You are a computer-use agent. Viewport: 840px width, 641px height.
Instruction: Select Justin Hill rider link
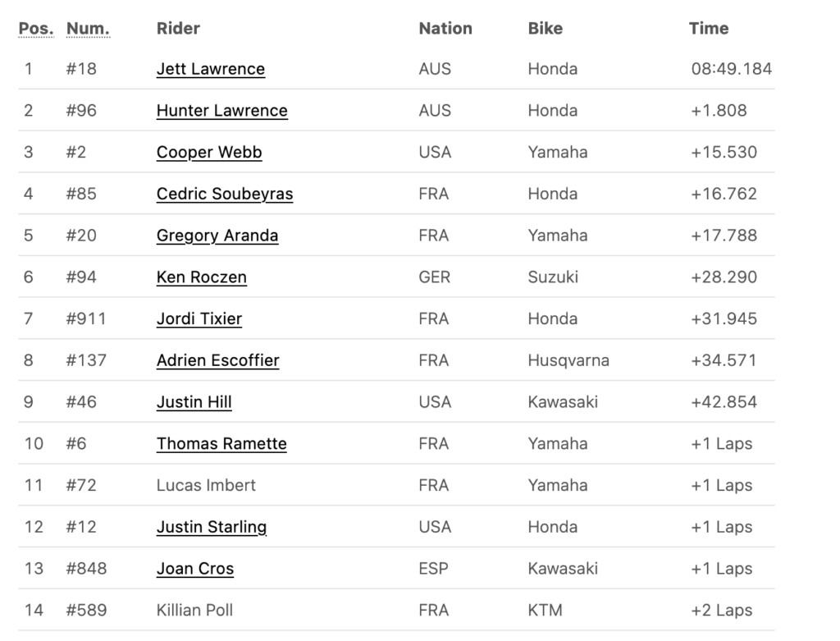194,402
